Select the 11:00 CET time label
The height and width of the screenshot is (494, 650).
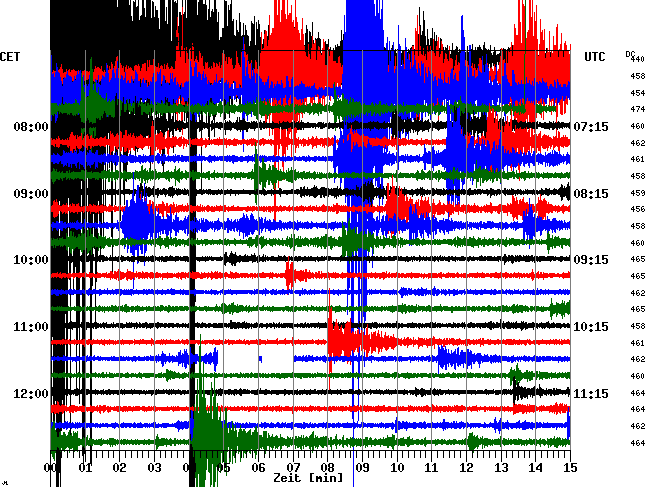tap(31, 327)
